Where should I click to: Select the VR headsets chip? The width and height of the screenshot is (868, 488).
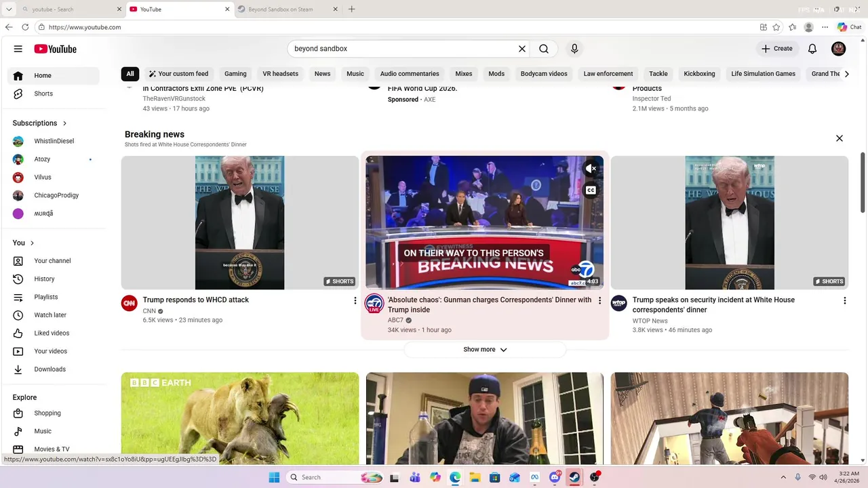tap(280, 74)
